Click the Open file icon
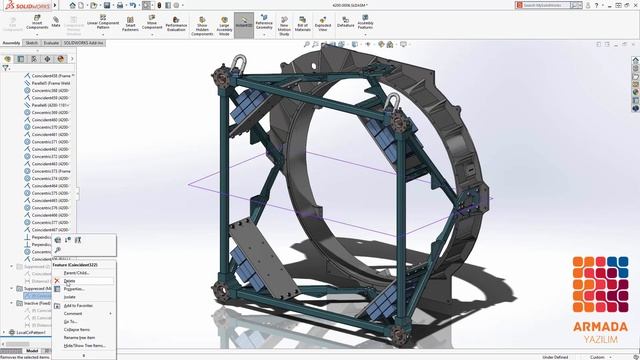The image size is (640, 360). pyautogui.click(x=94, y=5)
